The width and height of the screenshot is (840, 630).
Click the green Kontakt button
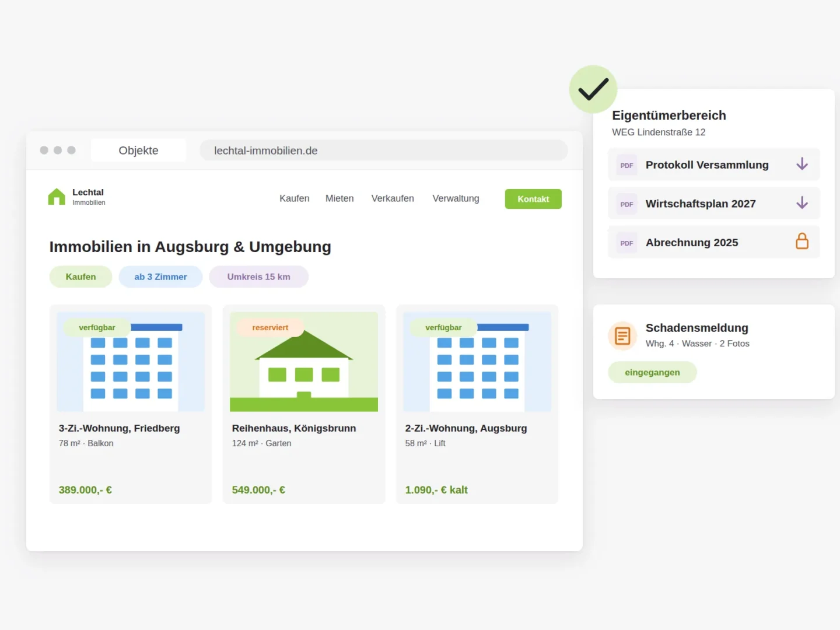pyautogui.click(x=533, y=199)
